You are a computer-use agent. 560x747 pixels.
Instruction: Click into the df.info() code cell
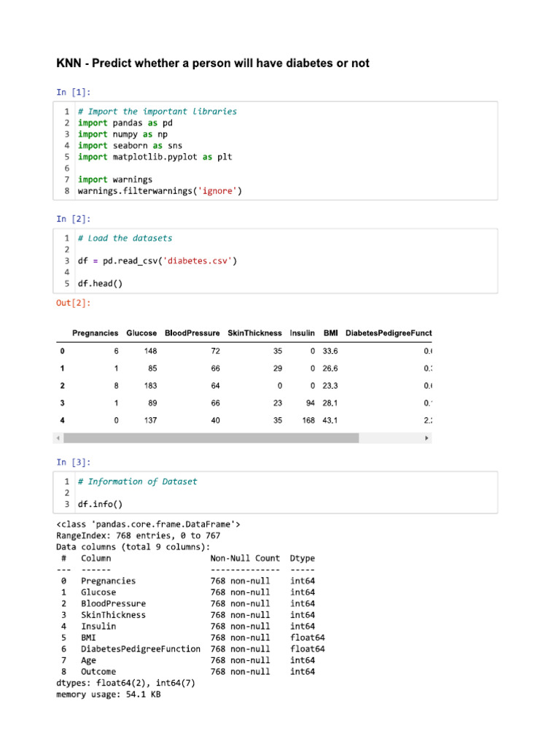coord(277,492)
